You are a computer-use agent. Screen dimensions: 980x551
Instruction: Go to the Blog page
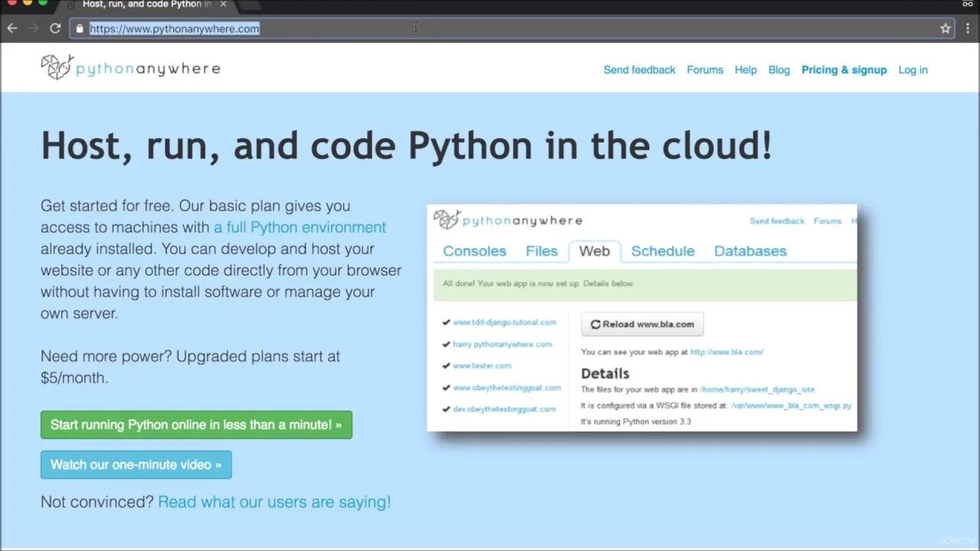point(779,70)
